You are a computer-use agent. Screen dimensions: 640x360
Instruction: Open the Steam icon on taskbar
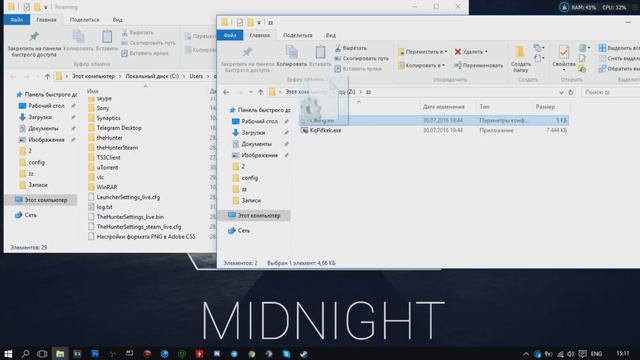click(304, 354)
